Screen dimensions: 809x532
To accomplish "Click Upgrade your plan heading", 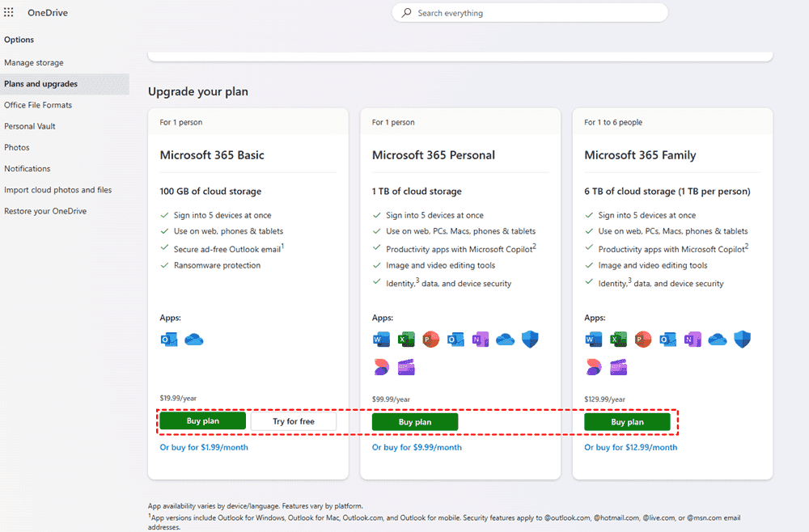I will [198, 91].
